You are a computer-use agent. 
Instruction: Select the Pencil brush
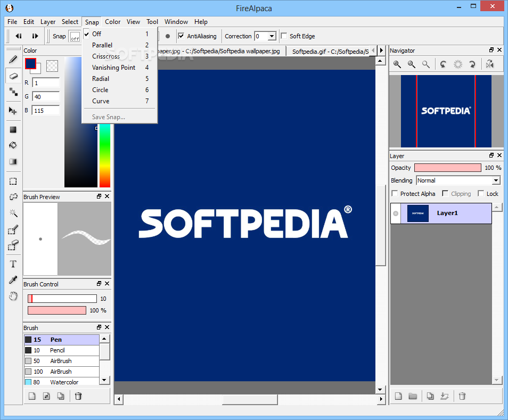click(x=62, y=350)
